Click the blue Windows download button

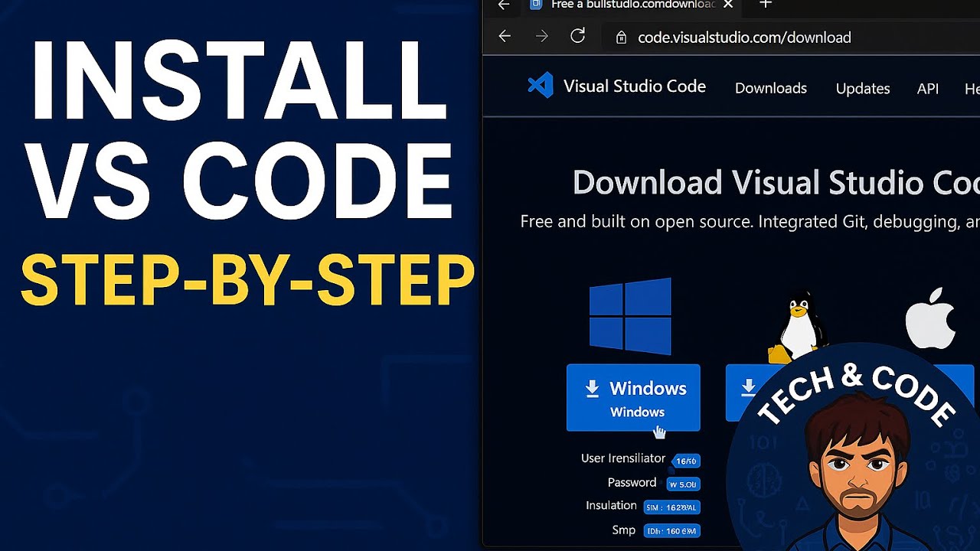coord(633,398)
